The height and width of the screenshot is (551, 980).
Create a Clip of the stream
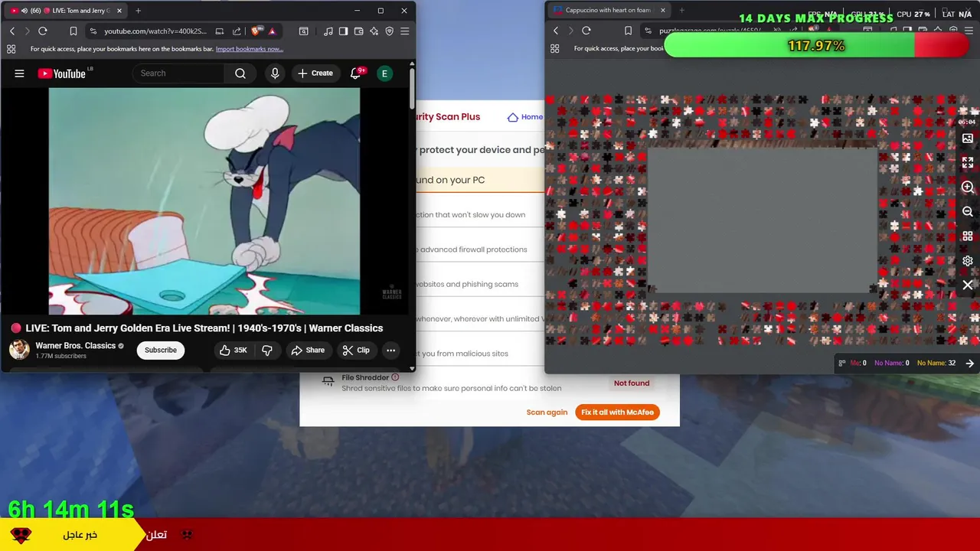click(356, 350)
